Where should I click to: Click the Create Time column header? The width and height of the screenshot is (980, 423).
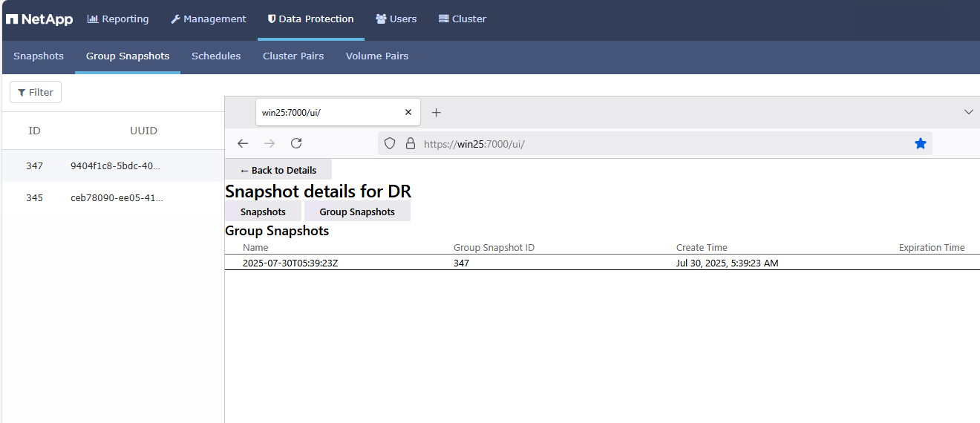click(x=702, y=247)
